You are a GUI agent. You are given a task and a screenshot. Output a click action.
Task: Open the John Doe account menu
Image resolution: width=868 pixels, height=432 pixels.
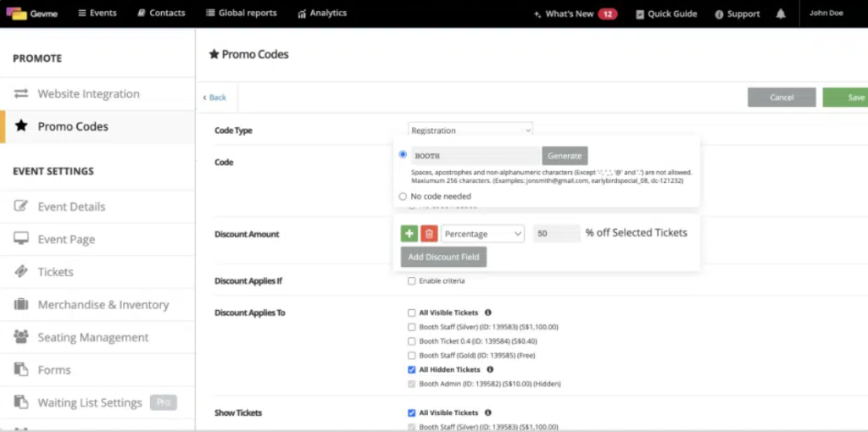(x=826, y=13)
